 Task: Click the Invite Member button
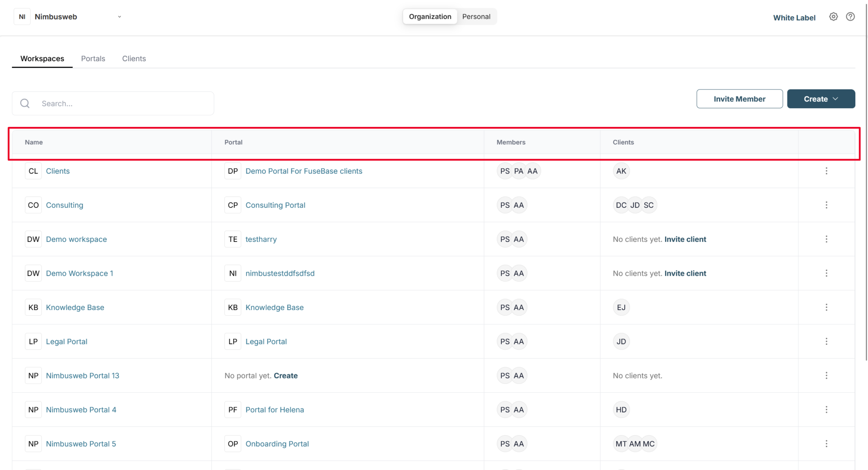coord(739,99)
